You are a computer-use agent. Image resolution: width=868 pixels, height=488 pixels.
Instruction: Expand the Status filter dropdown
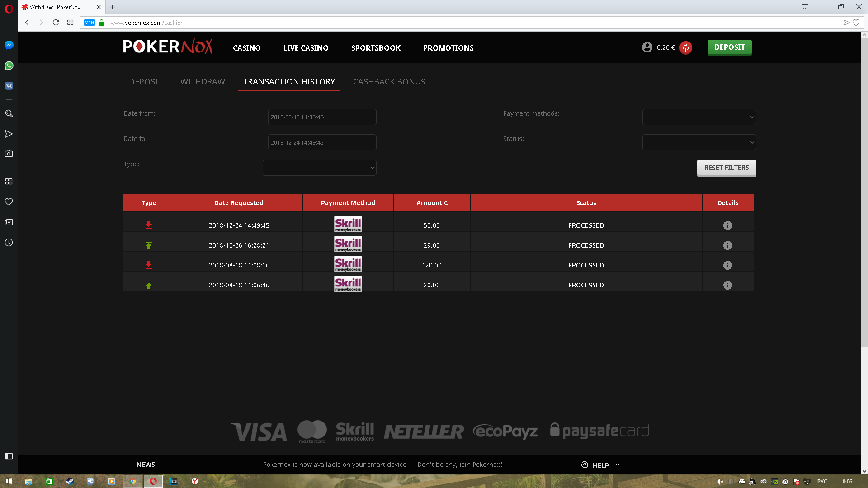click(x=699, y=142)
